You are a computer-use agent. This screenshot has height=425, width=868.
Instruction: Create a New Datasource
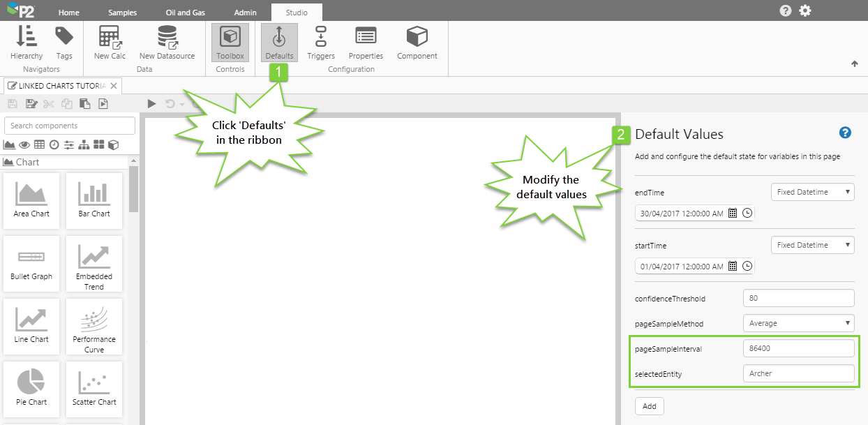tap(167, 42)
